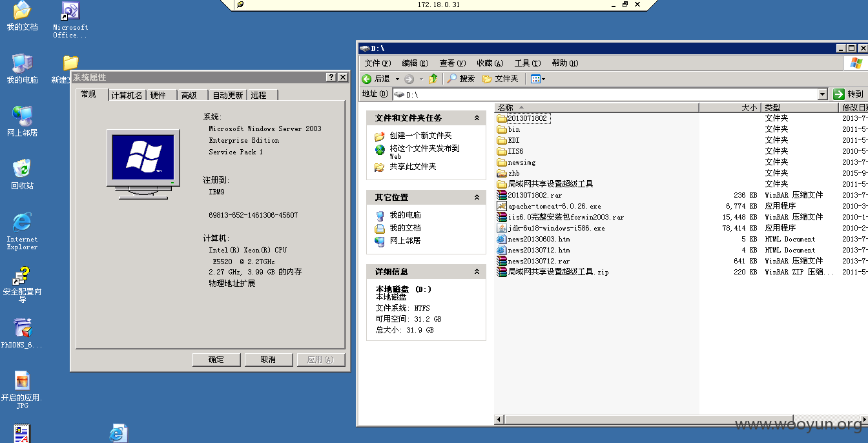The image size is (868, 443).
Task: Select iis6.0完整安装包forwin2003.rar file
Action: (561, 217)
